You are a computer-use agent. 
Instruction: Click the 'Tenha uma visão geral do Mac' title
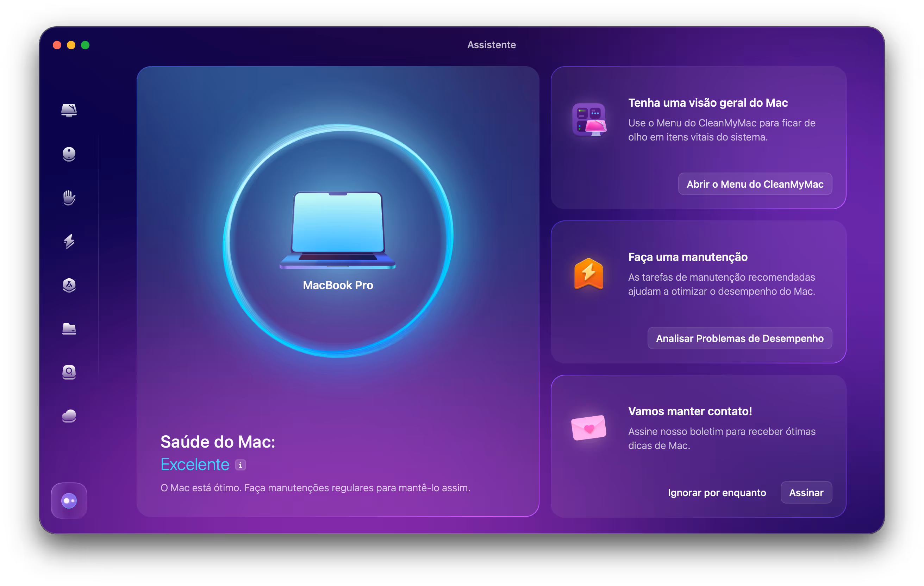708,103
